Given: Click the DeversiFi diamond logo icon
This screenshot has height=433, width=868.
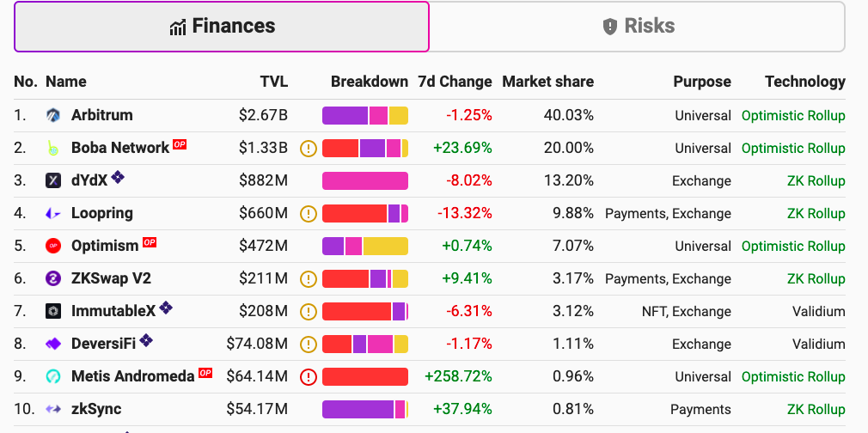Looking at the screenshot, I should (53, 344).
